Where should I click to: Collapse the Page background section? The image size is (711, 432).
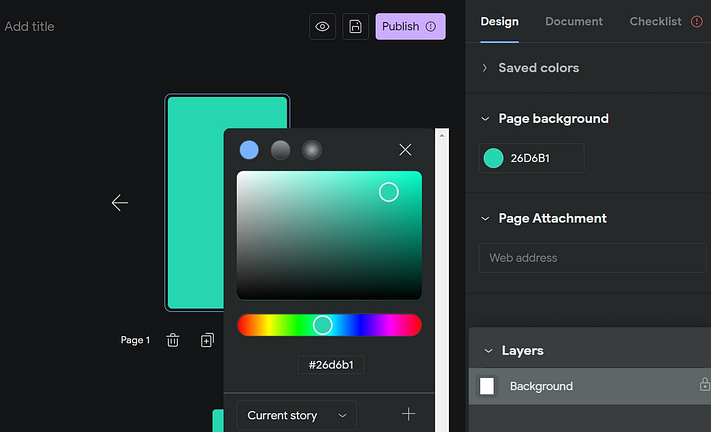485,119
